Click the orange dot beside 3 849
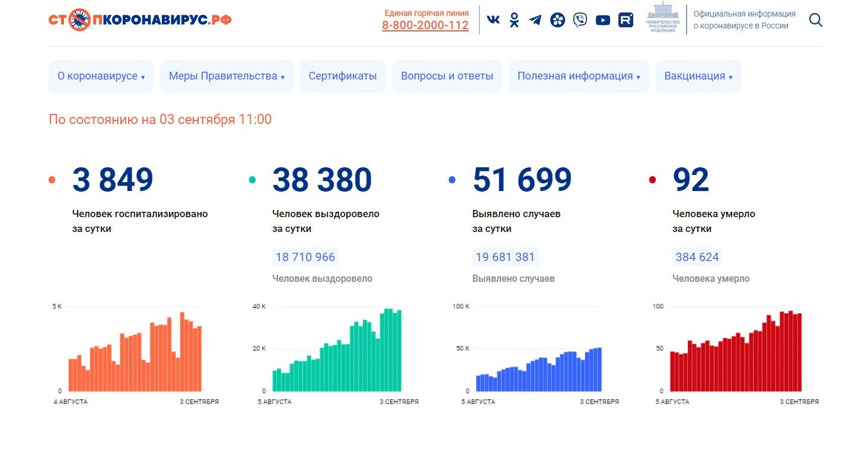The image size is (868, 458). point(52,180)
